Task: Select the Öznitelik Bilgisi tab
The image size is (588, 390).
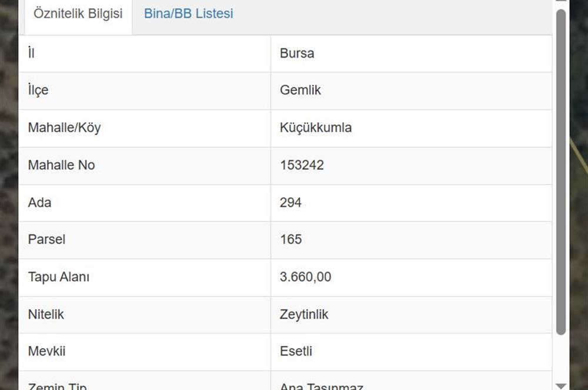Action: pyautogui.click(x=78, y=14)
